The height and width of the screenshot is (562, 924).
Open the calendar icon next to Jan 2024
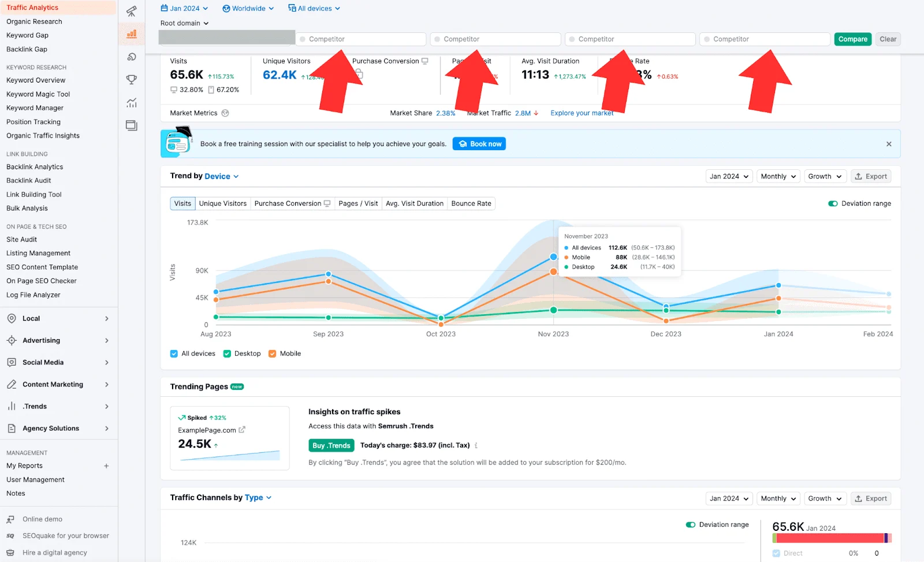click(163, 8)
